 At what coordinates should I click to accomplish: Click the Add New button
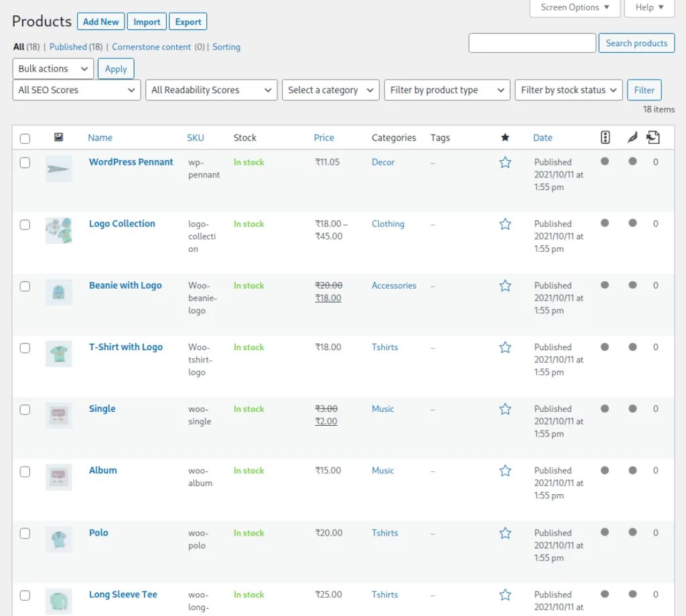(100, 21)
